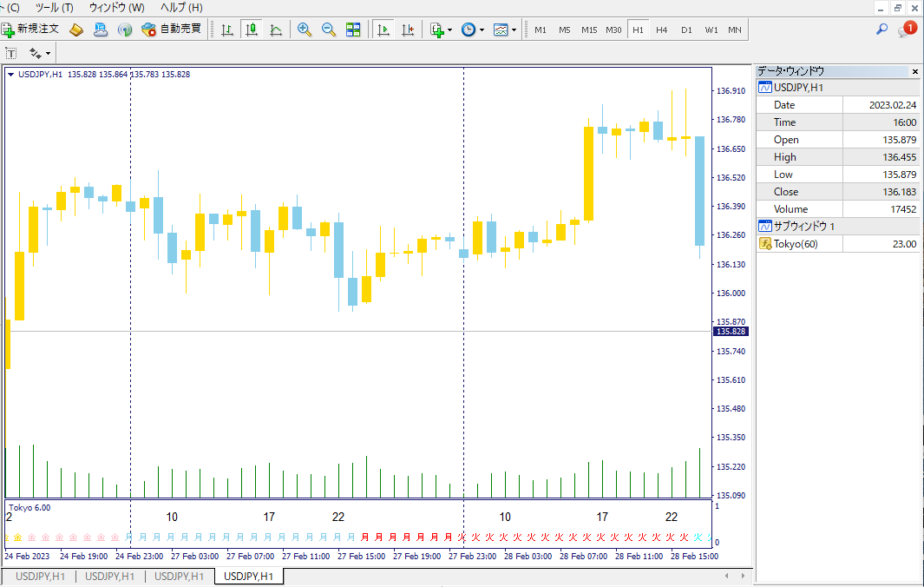Click the arrows objects tool icon
Screen dimensions: 924x587
(x=36, y=54)
